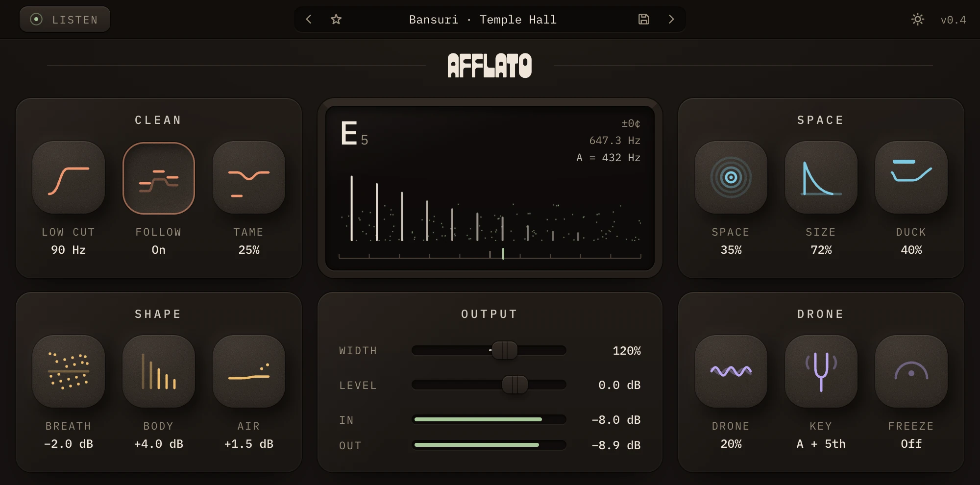Click the ±0¢ cents deviation readout
This screenshot has height=485, width=980.
pyautogui.click(x=631, y=123)
